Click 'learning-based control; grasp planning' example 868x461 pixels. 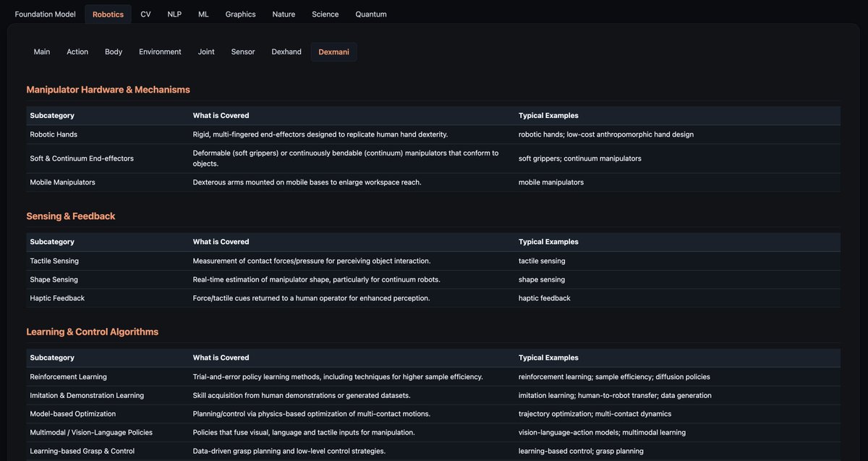click(581, 451)
